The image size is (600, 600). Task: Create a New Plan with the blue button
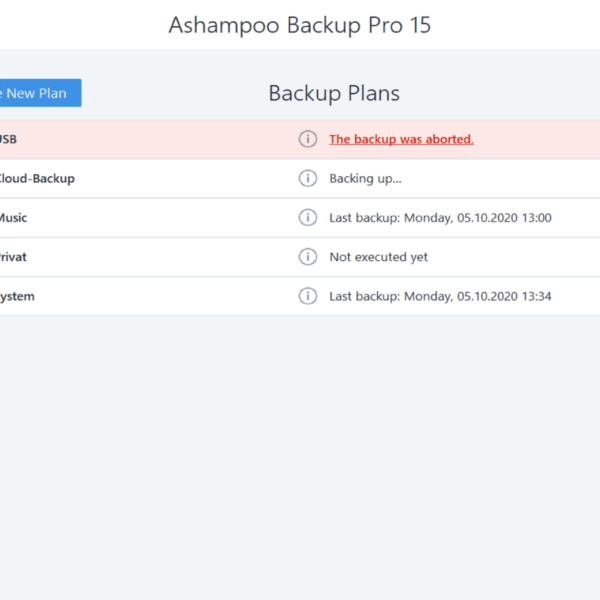[40, 93]
